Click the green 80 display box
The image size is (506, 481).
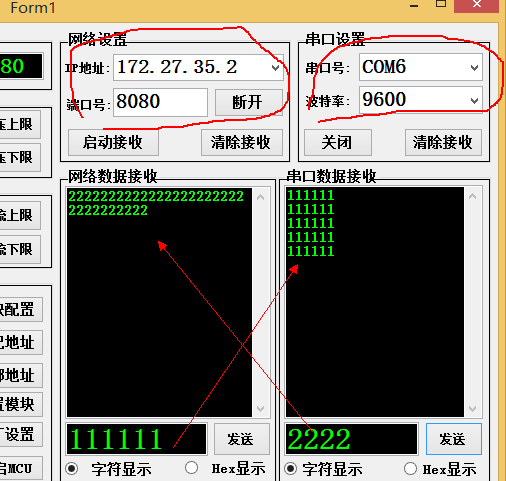tap(21, 66)
